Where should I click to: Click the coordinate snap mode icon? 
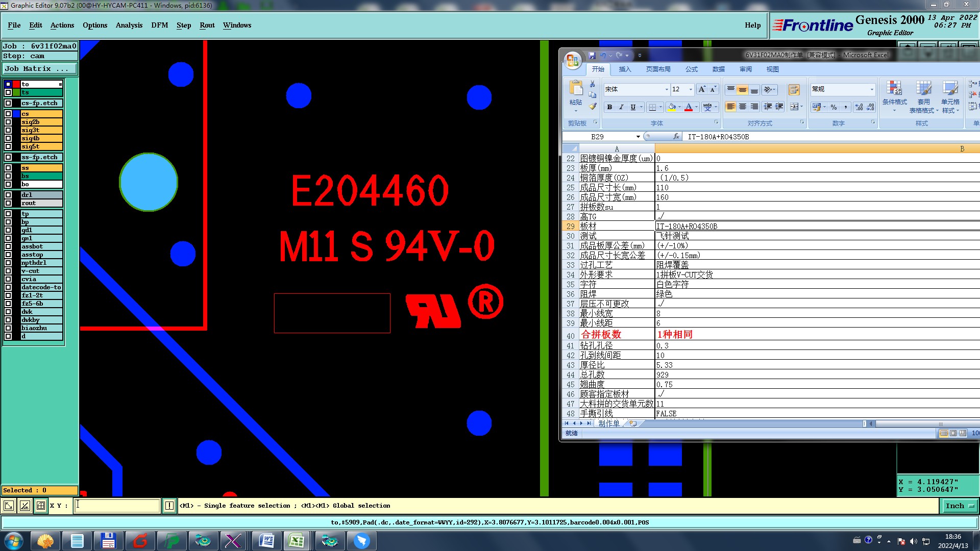coord(9,506)
